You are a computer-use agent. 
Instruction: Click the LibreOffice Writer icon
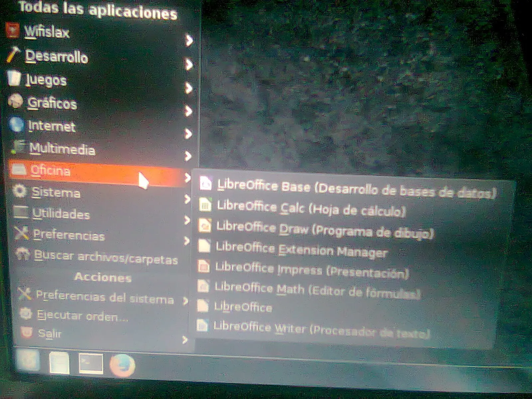tap(202, 325)
